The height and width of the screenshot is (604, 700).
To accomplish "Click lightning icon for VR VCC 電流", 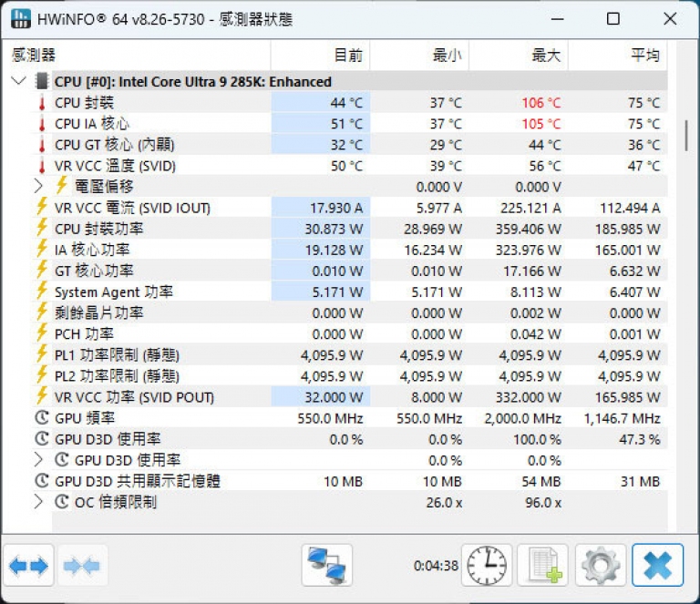I will [42, 206].
